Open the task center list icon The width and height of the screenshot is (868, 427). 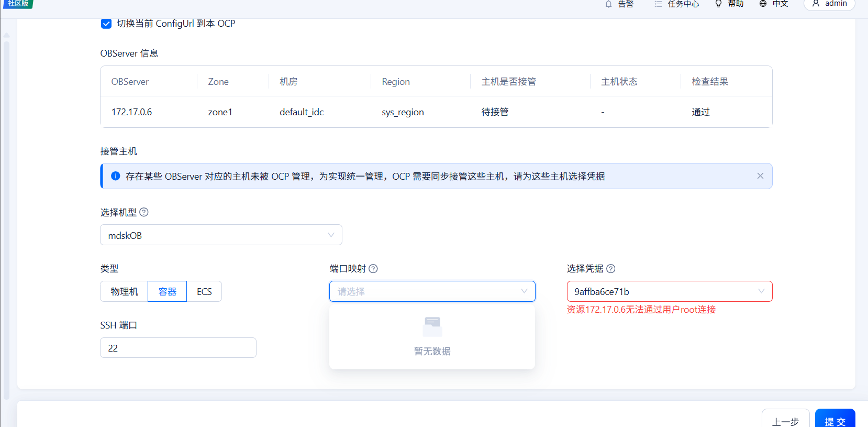coord(658,4)
